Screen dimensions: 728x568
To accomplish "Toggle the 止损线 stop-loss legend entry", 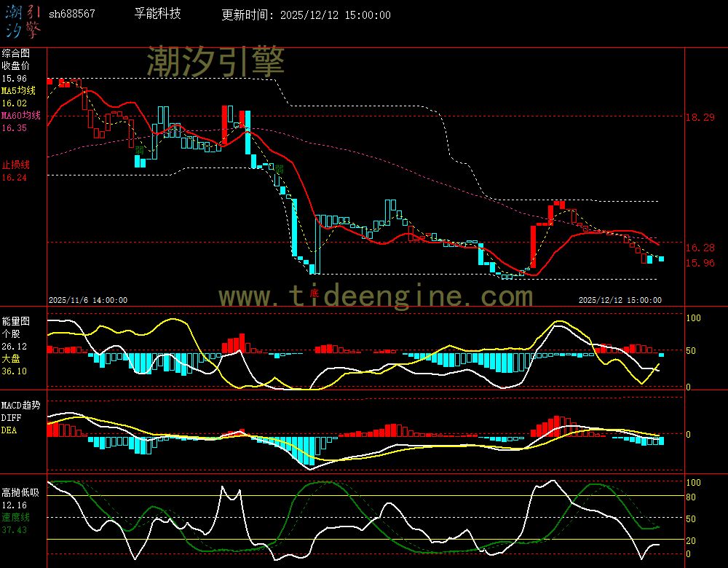I will [15, 165].
